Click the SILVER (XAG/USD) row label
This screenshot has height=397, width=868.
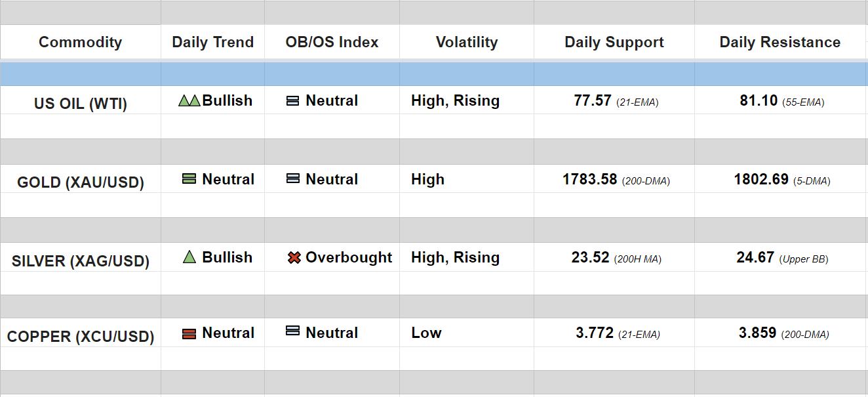[81, 261]
